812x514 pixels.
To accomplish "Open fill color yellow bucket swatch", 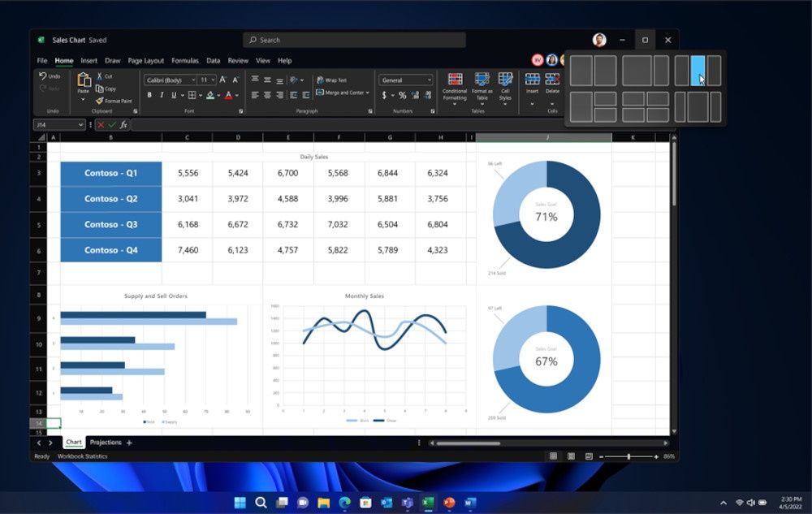I will click(x=210, y=95).
